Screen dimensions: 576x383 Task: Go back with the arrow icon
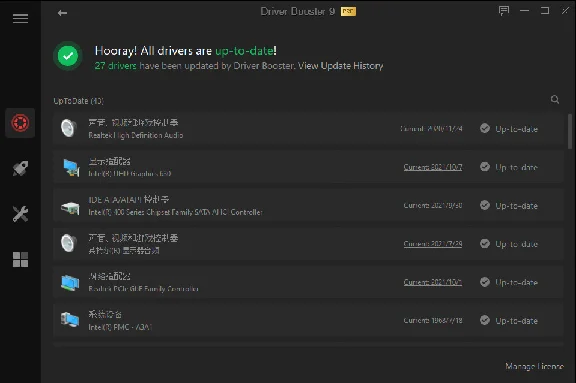click(x=62, y=13)
